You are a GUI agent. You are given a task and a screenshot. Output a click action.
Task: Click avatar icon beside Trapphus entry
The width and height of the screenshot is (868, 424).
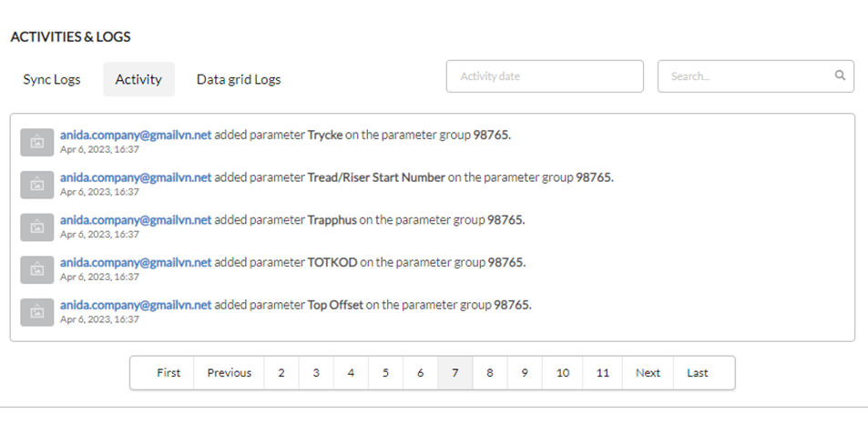37,227
